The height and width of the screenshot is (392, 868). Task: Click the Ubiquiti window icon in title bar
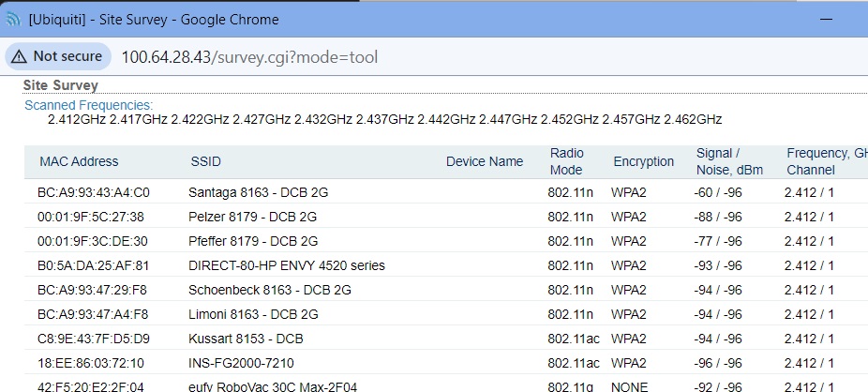(x=13, y=20)
